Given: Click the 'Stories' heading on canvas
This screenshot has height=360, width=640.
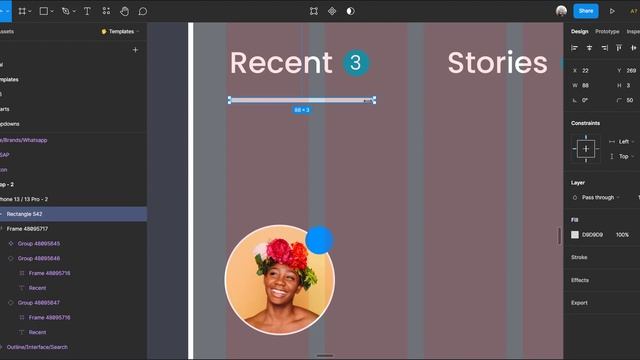Looking at the screenshot, I should coord(497,63).
